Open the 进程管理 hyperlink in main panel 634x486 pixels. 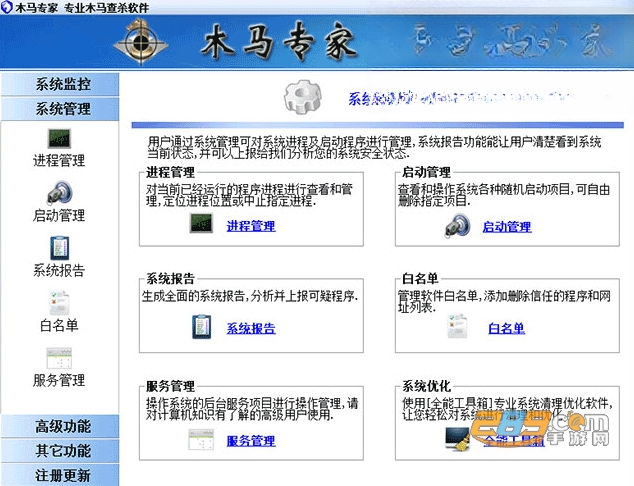(x=251, y=226)
